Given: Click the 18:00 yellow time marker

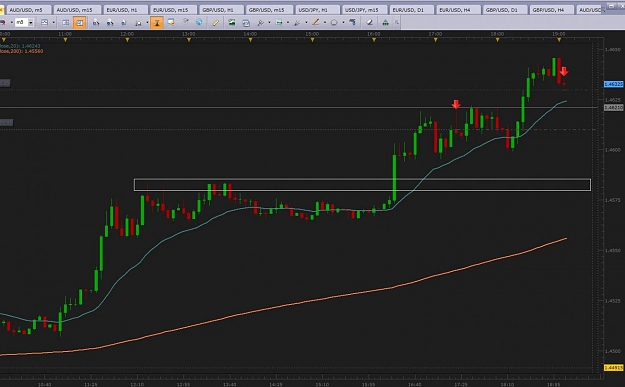Looking at the screenshot, I should tap(497, 40).
